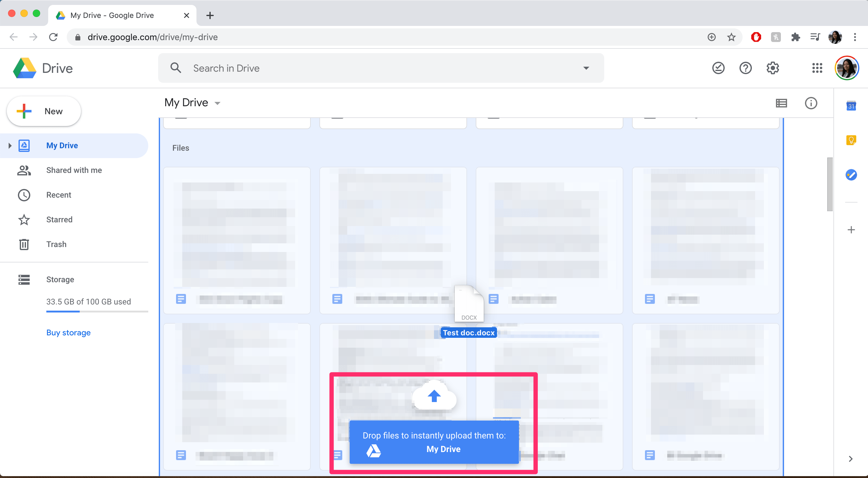Open Drive settings gear icon
This screenshot has width=868, height=478.
click(772, 68)
